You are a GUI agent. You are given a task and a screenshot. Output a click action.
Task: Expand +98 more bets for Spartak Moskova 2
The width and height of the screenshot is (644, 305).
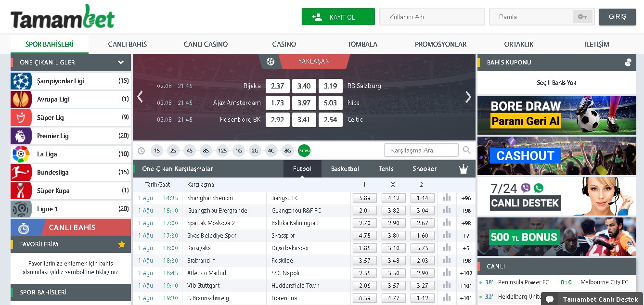pyautogui.click(x=466, y=223)
